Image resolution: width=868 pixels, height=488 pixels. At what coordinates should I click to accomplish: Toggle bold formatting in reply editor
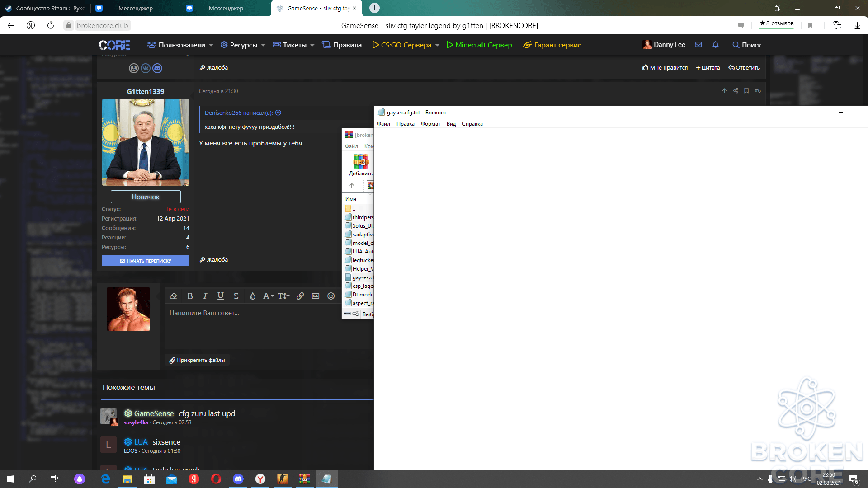pyautogui.click(x=190, y=296)
